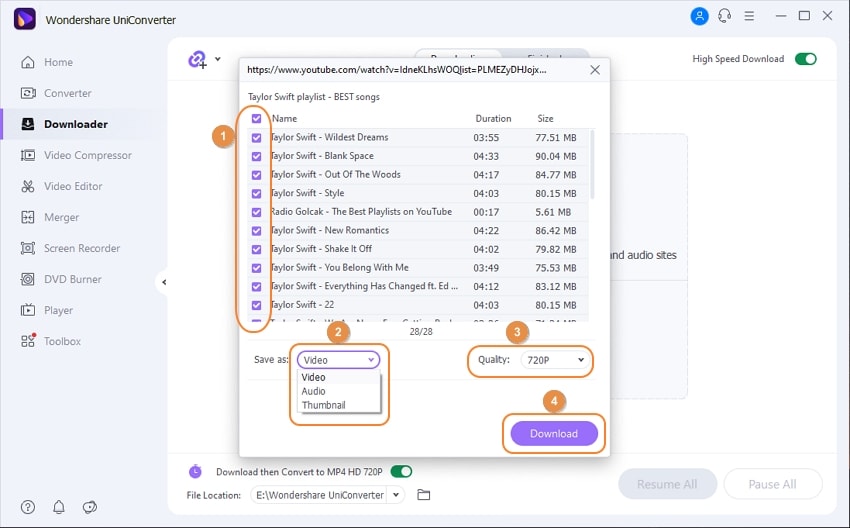This screenshot has height=528, width=850.
Task: Sort list by Size column header
Action: pyautogui.click(x=545, y=119)
